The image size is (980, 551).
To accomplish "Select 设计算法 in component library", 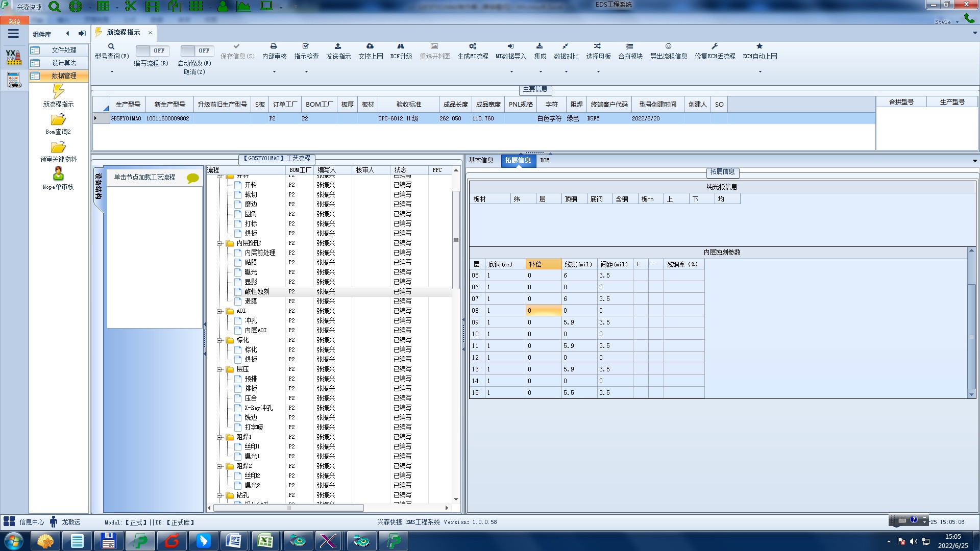I will click(64, 63).
